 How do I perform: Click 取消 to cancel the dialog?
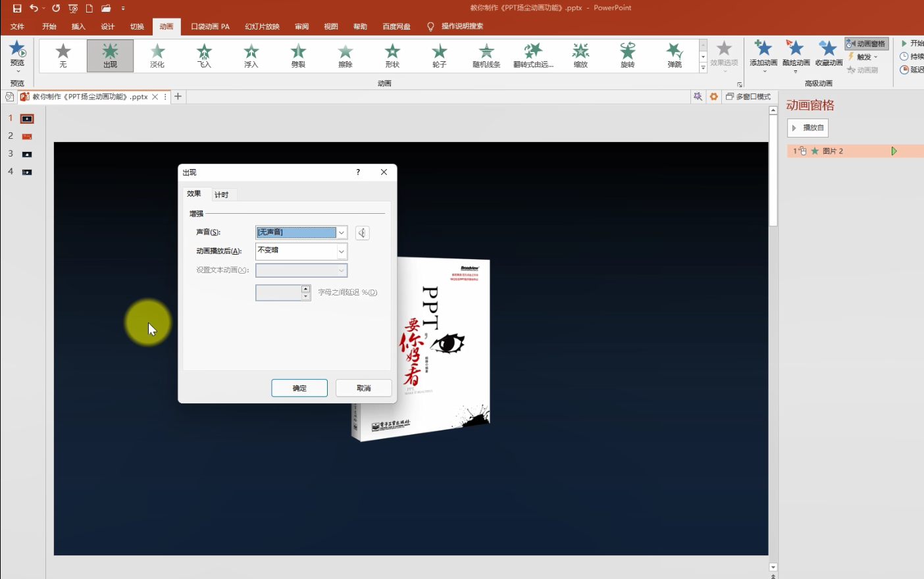point(364,388)
